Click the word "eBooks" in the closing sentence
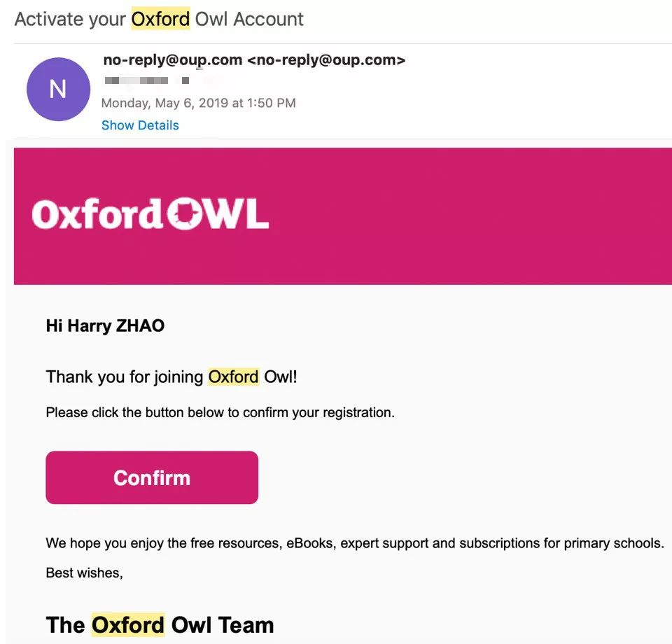The width and height of the screenshot is (672, 644). [x=310, y=543]
